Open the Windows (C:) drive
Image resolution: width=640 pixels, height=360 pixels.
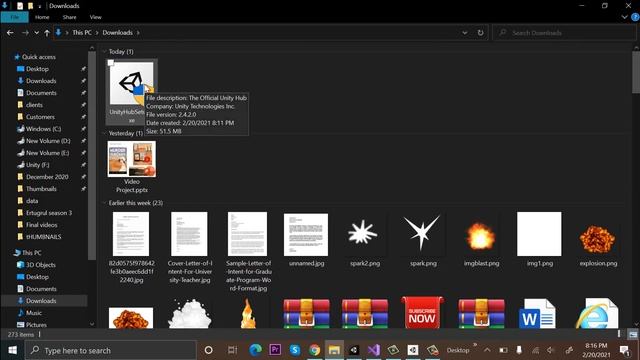click(43, 129)
